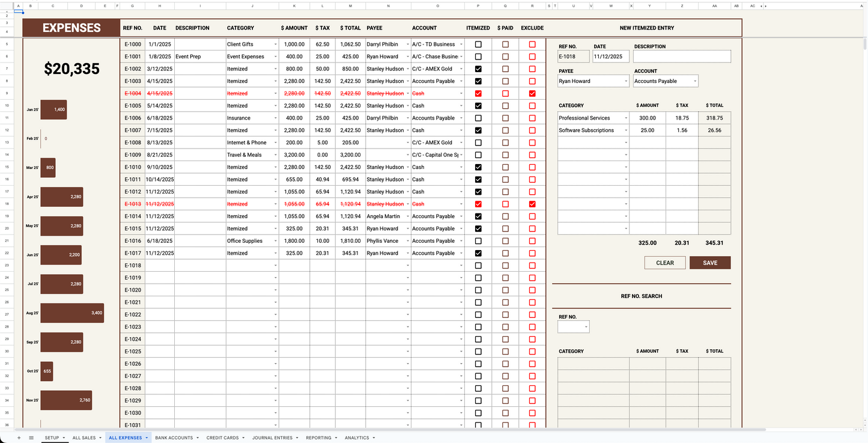Viewport: 868px width, 443px height.
Task: Toggle the EXCLUDE checkbox on row E-1005
Action: coord(532,105)
